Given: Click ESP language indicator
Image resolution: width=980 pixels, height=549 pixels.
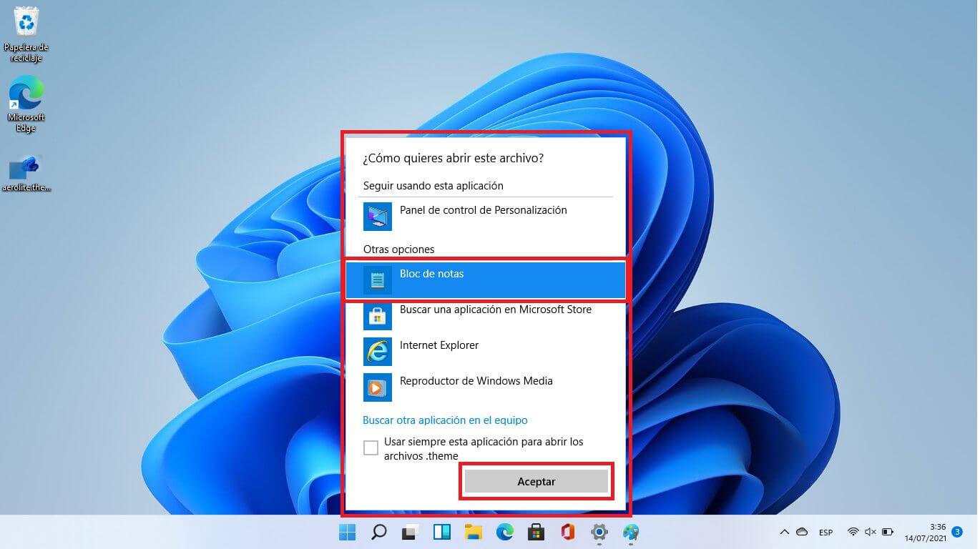Looking at the screenshot, I should click(825, 533).
